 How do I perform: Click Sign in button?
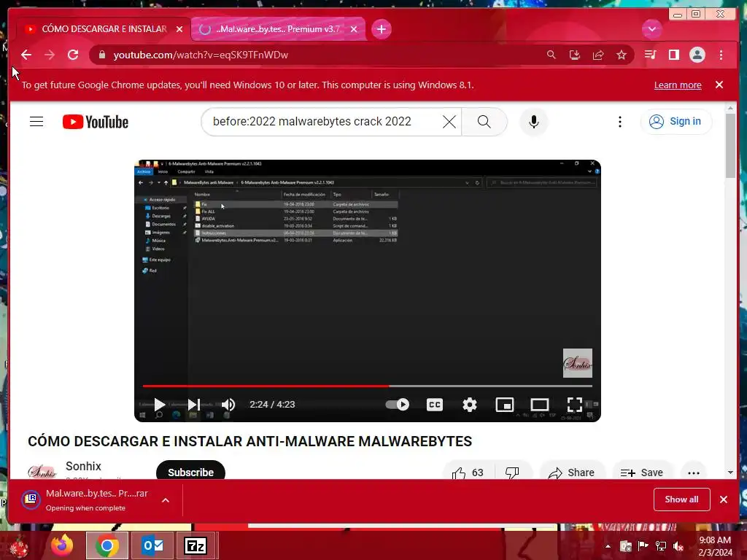click(x=676, y=122)
